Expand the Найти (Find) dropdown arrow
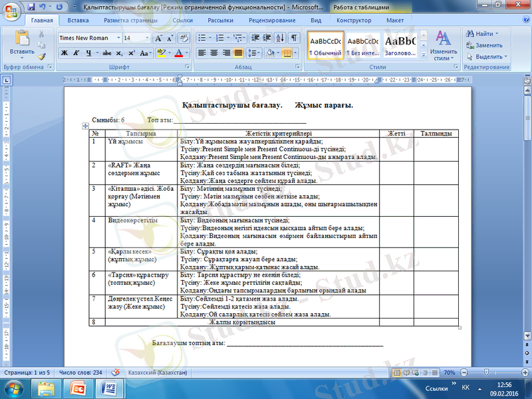The height and width of the screenshot is (399, 532). 499,33
